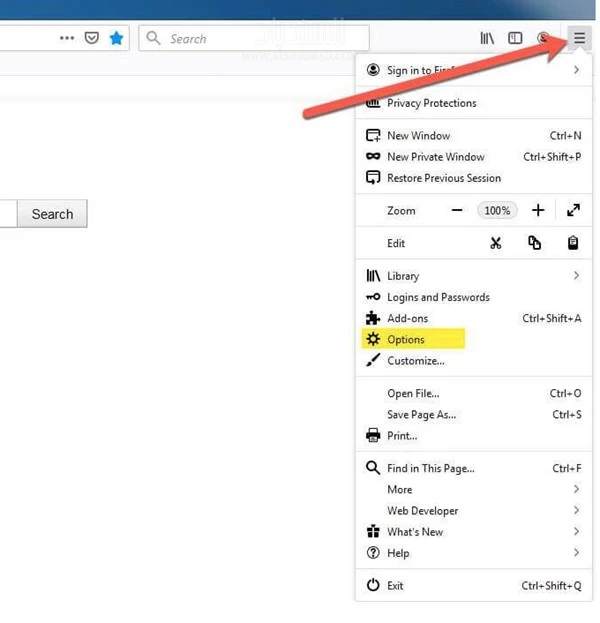Click the Paste clipboard icon

573,243
